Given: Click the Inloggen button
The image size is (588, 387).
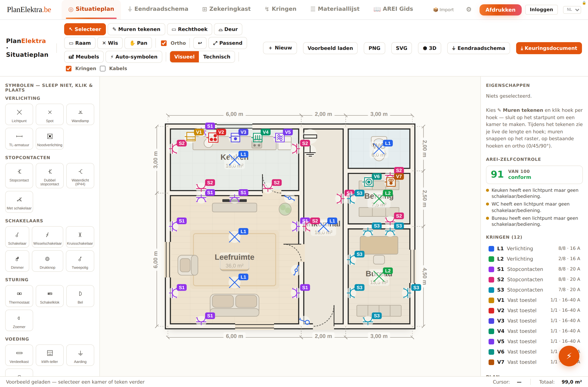Looking at the screenshot, I should [541, 10].
